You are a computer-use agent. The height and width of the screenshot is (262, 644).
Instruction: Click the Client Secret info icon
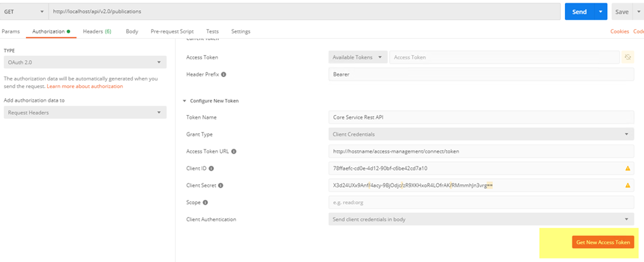[221, 186]
